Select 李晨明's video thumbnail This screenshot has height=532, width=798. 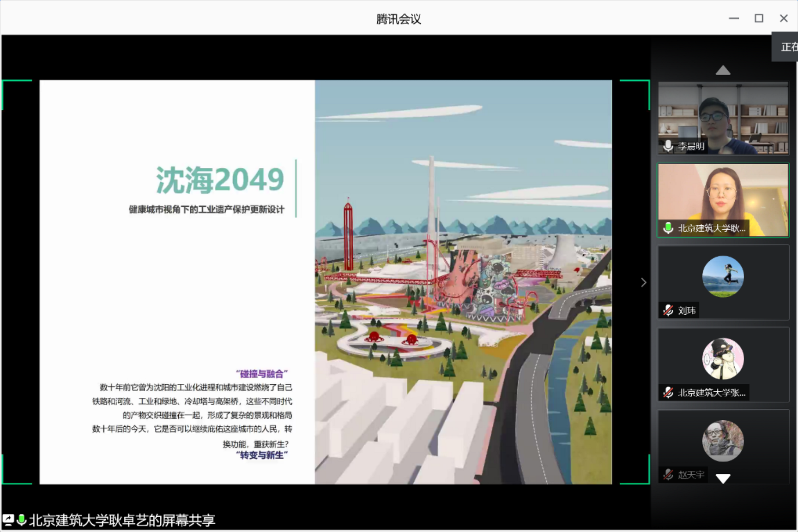pos(723,118)
